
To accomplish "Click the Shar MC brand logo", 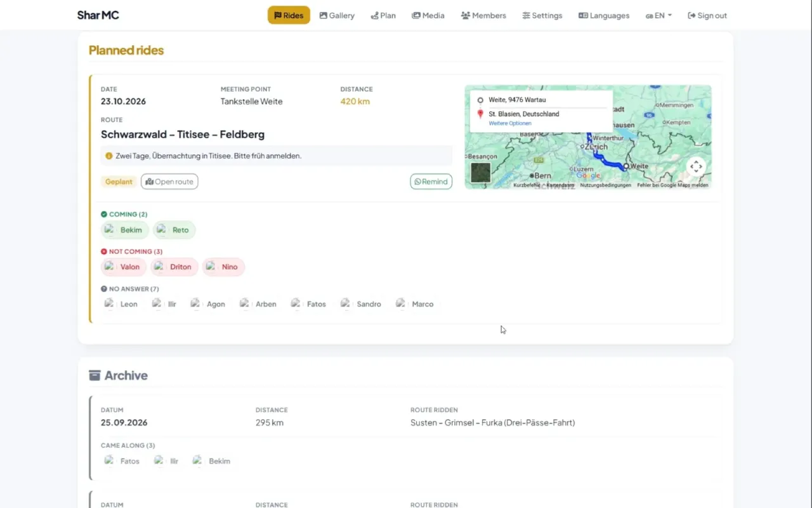I will pyautogui.click(x=98, y=15).
